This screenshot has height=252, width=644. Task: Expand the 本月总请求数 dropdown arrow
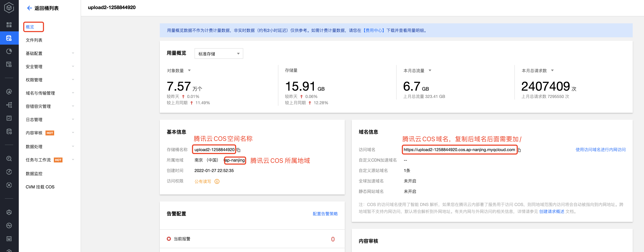click(552, 71)
